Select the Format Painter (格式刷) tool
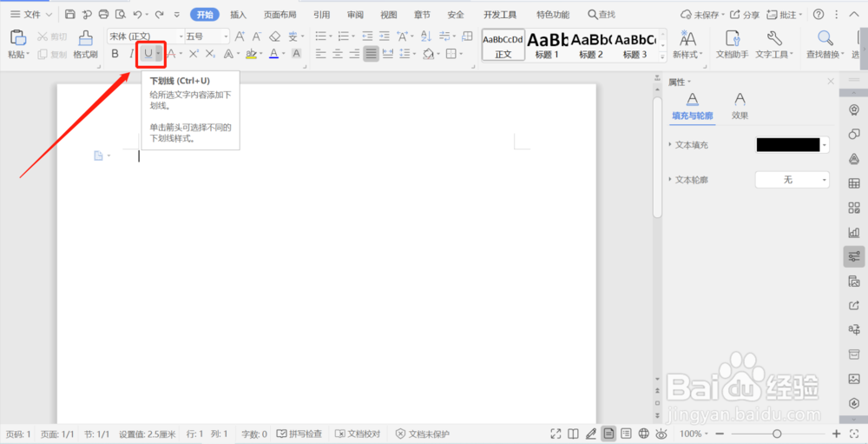Image resolution: width=868 pixels, height=444 pixels. pos(86,44)
